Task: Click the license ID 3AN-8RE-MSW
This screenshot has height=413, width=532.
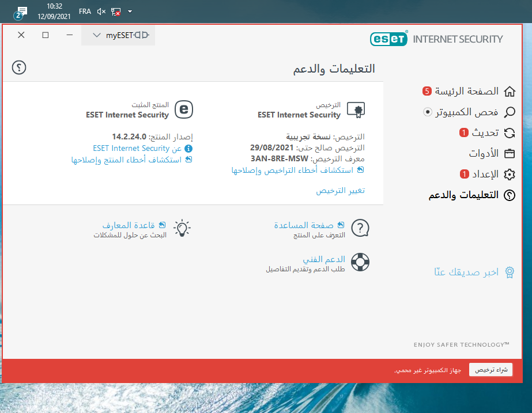Action: click(279, 158)
